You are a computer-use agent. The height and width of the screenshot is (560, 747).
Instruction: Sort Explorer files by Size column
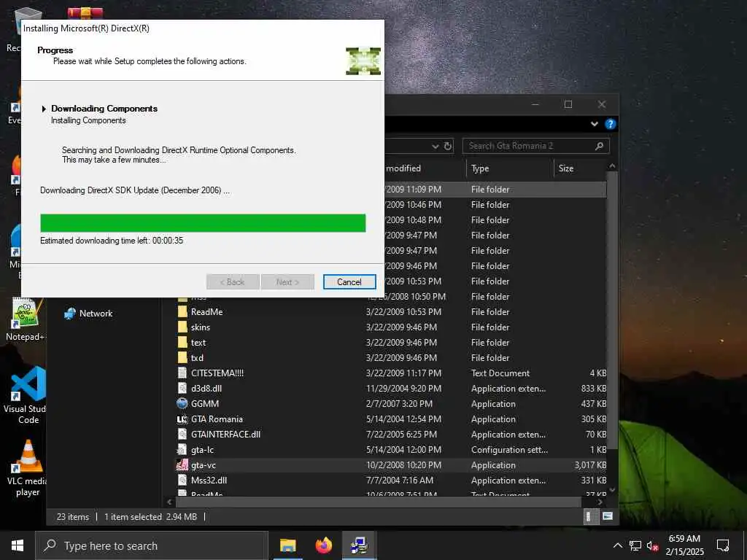pyautogui.click(x=579, y=168)
